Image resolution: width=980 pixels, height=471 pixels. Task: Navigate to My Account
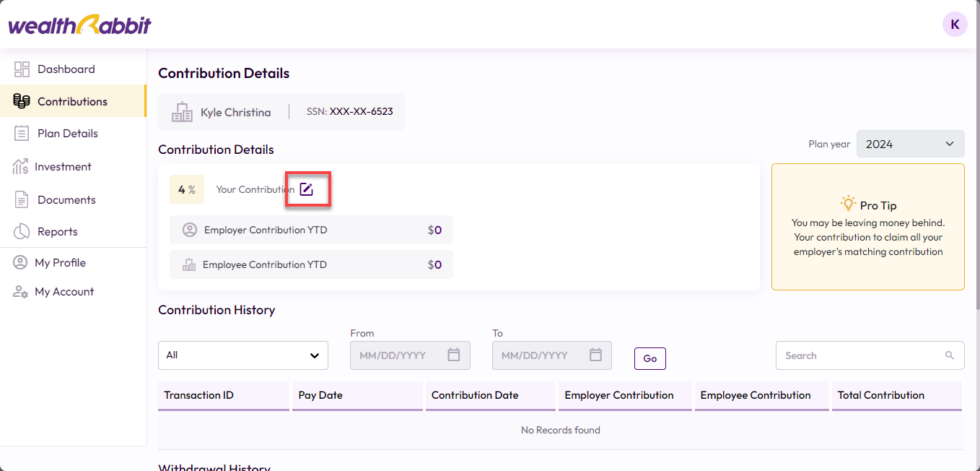64,292
